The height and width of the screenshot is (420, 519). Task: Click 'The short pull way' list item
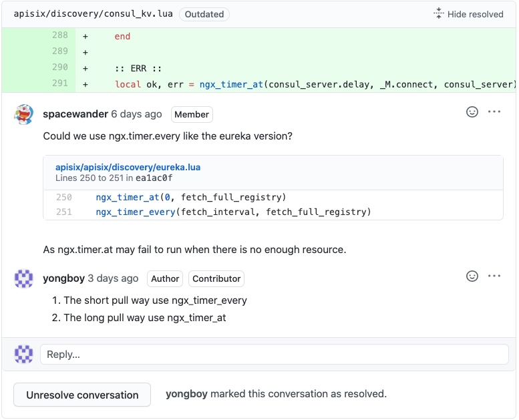click(155, 300)
